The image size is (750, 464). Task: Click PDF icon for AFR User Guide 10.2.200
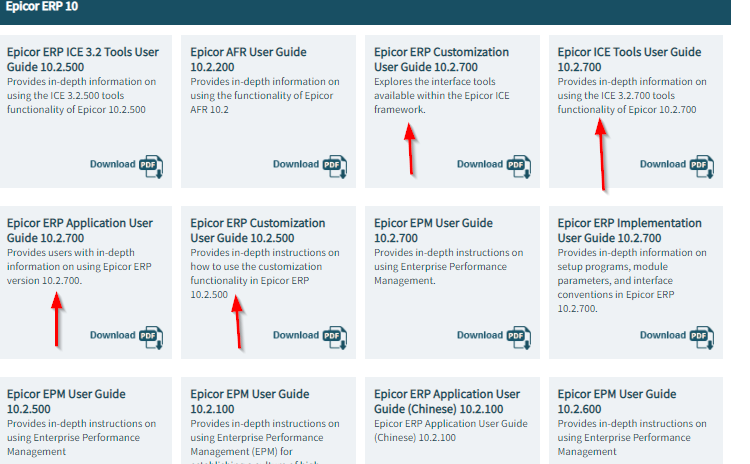click(x=335, y=166)
